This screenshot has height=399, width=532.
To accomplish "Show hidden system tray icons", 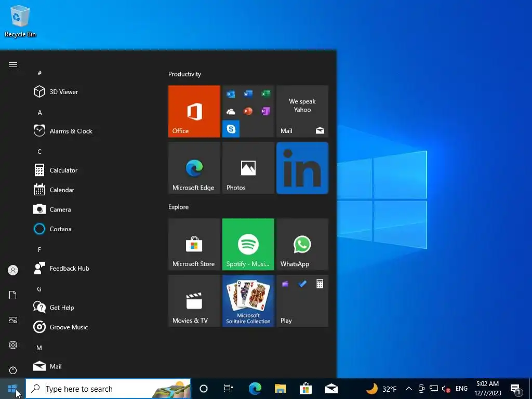I will 409,389.
